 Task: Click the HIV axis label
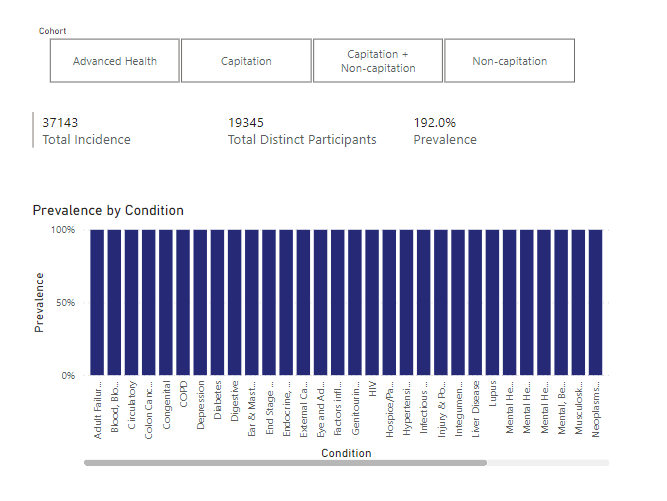click(x=372, y=389)
